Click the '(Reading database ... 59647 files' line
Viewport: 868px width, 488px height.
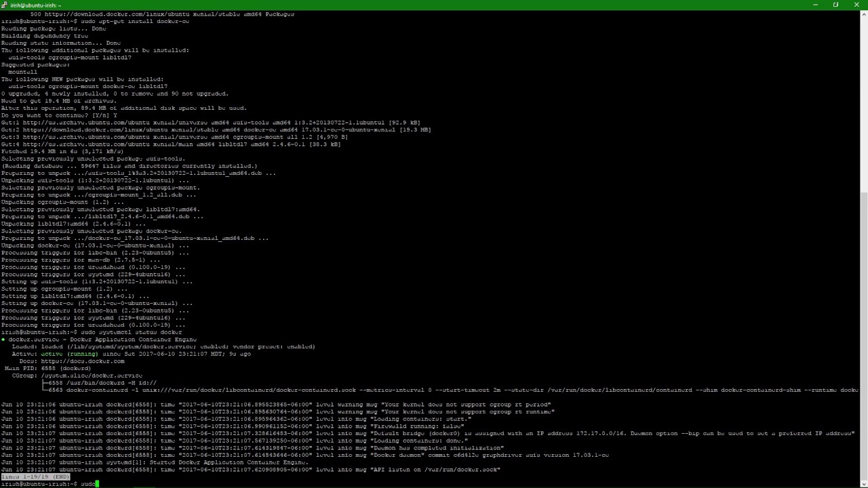point(130,166)
